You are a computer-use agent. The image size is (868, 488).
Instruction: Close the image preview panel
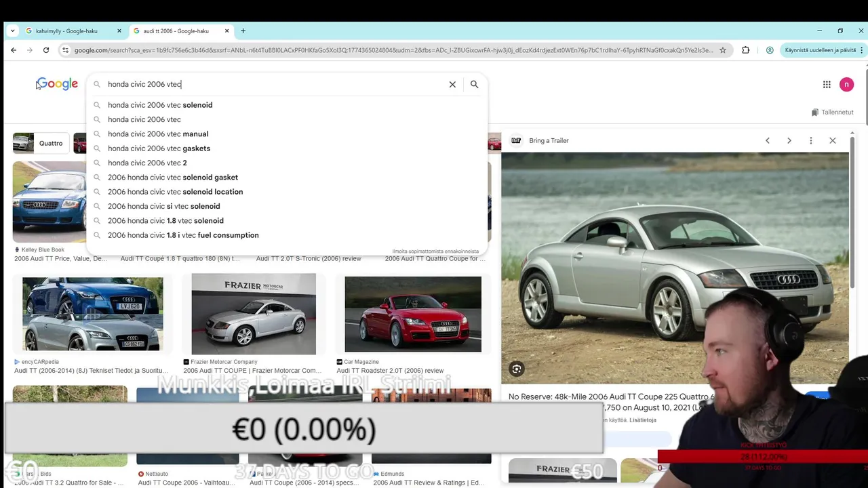[x=833, y=140]
